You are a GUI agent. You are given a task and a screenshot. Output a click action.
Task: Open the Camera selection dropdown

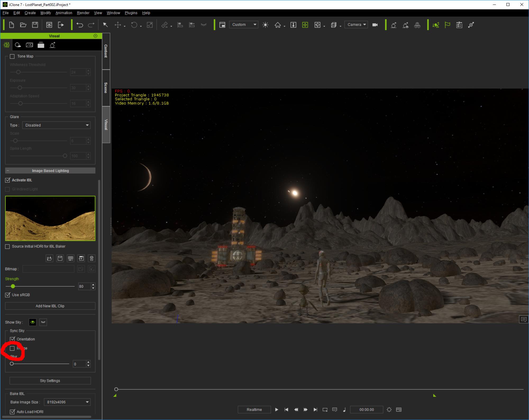coord(356,25)
